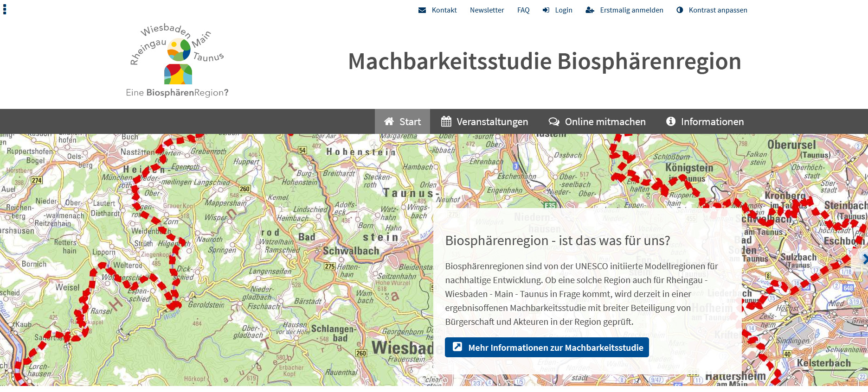Viewport: 868px width, 392px height.
Task: Go to the Veranstaltungen page
Action: coord(492,121)
